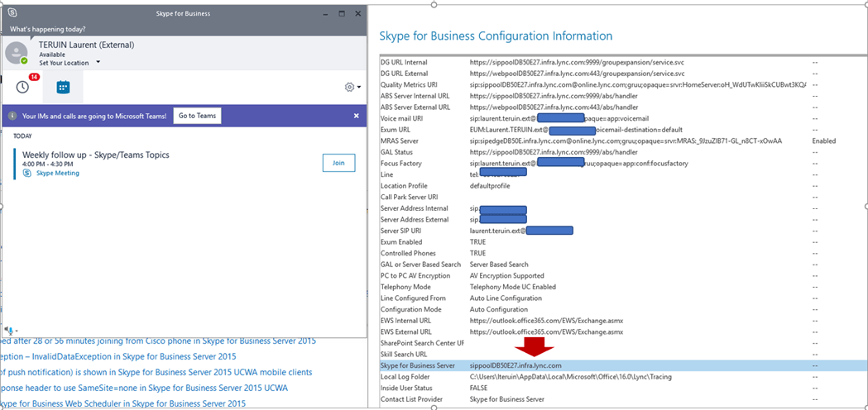Click the What's happening today note field
This screenshot has height=410, width=868.
point(50,29)
